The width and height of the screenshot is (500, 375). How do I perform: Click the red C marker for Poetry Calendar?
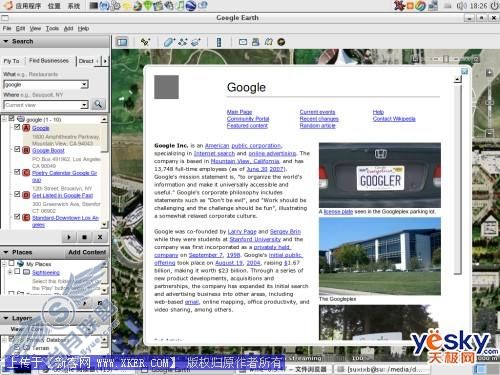pos(26,172)
